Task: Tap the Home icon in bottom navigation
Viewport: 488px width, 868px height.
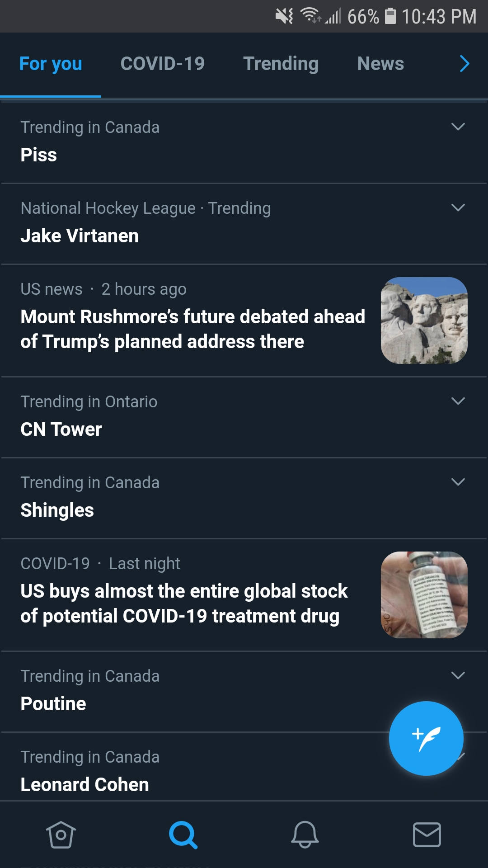Action: (61, 835)
